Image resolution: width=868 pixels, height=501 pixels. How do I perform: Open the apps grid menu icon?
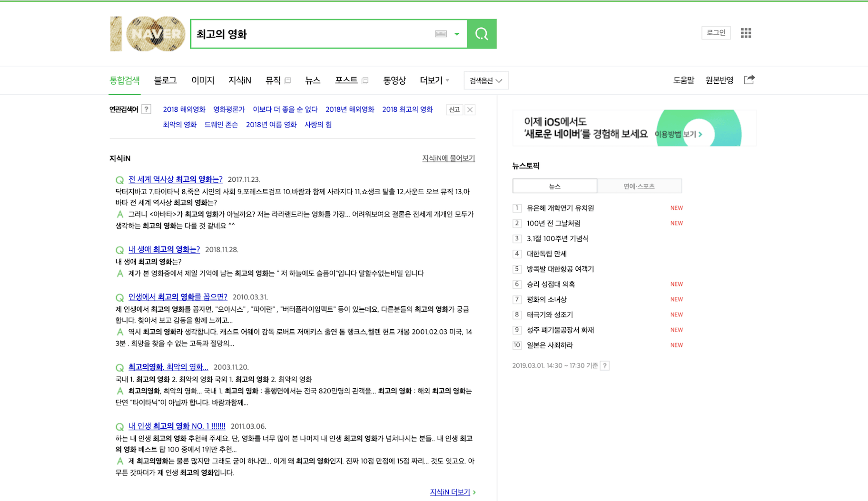point(746,33)
